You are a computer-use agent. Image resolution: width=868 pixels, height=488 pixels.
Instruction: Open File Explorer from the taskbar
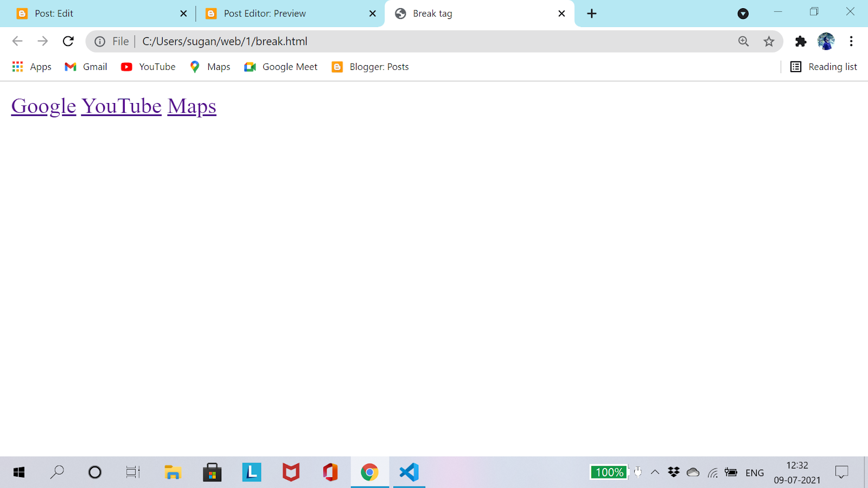point(173,472)
